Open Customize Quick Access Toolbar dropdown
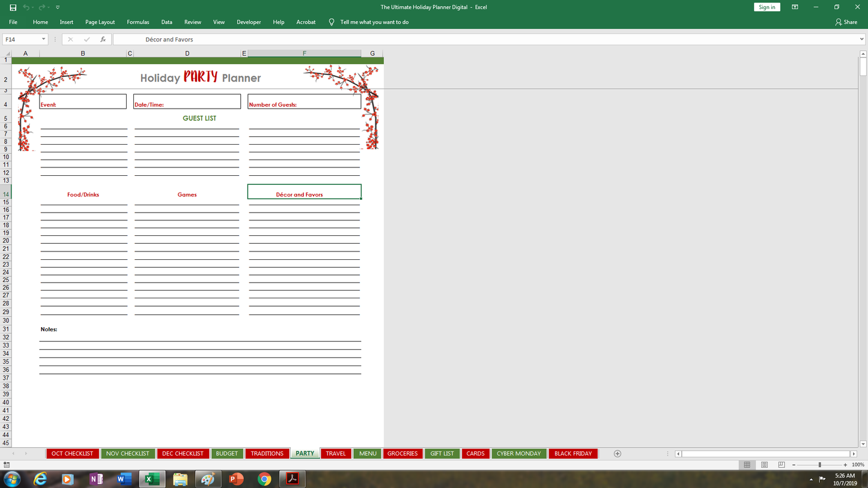The height and width of the screenshot is (488, 868). (x=58, y=7)
